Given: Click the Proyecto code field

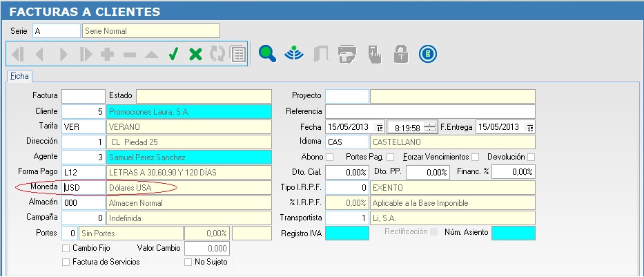Looking at the screenshot, I should coord(347,96).
